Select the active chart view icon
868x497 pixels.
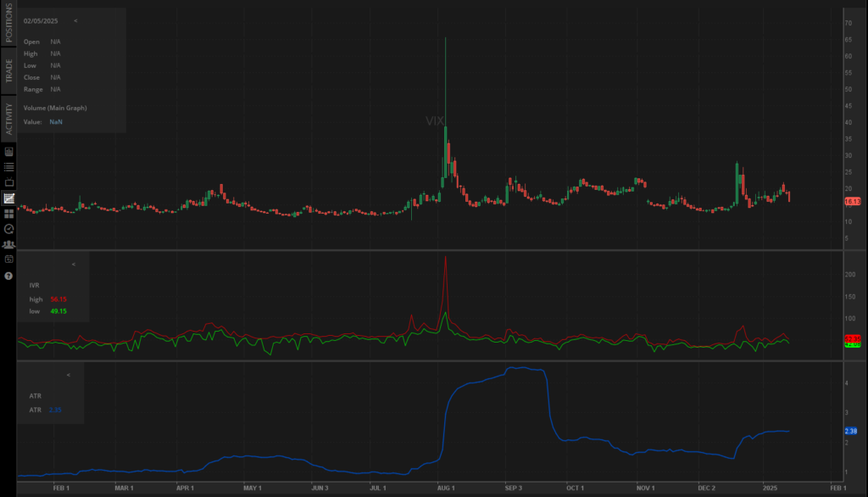(9, 198)
